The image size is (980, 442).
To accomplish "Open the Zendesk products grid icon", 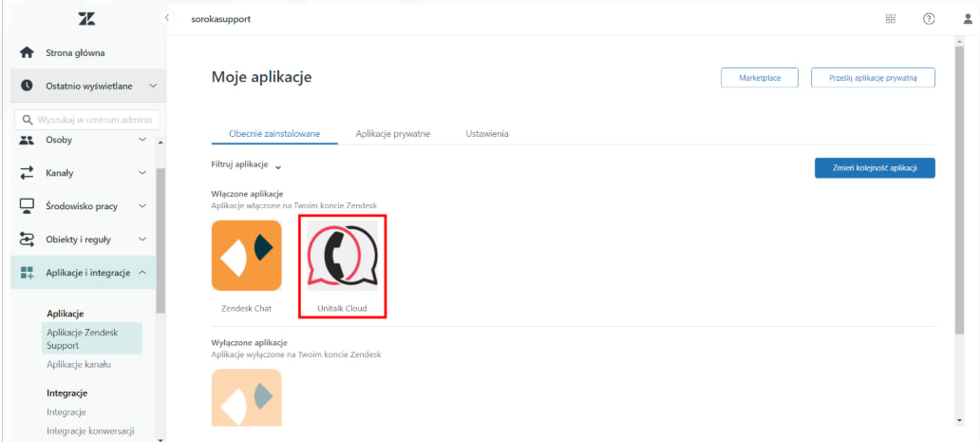I will click(x=890, y=18).
